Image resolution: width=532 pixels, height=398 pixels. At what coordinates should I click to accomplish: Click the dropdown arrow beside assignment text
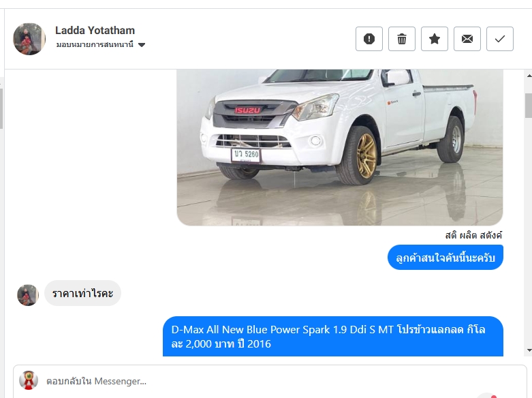[142, 45]
